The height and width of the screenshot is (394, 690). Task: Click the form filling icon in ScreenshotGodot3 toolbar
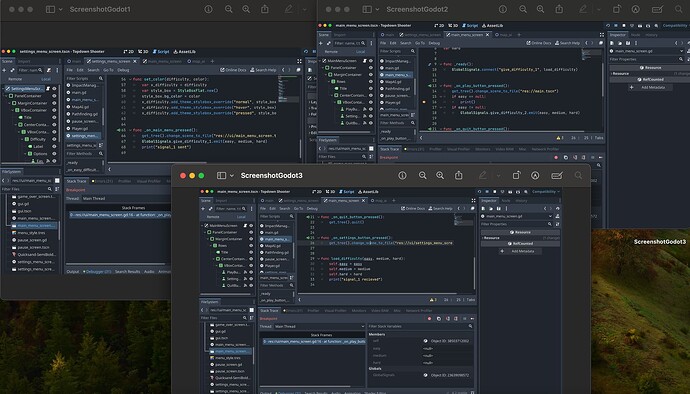coord(557,176)
